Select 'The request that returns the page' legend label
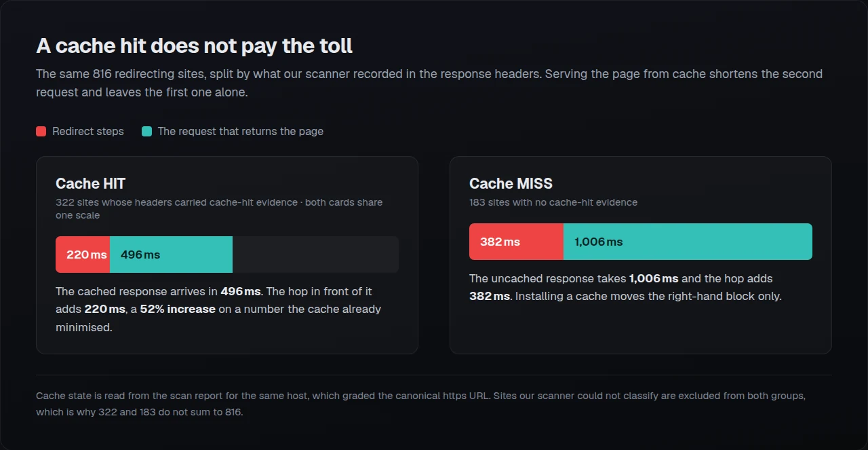 [x=241, y=132]
